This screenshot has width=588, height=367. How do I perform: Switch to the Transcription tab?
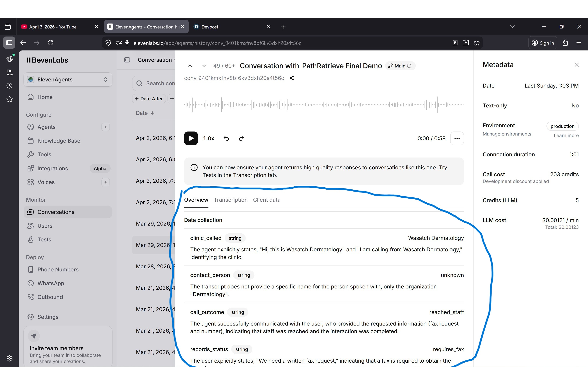[x=231, y=200]
